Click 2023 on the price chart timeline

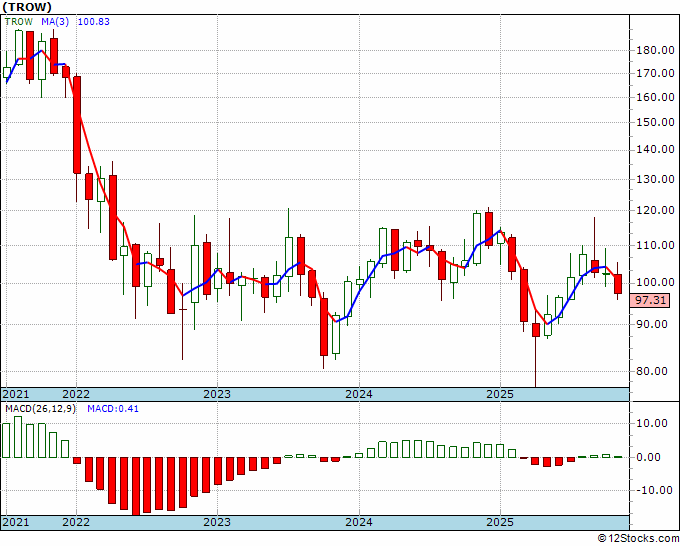tap(217, 394)
